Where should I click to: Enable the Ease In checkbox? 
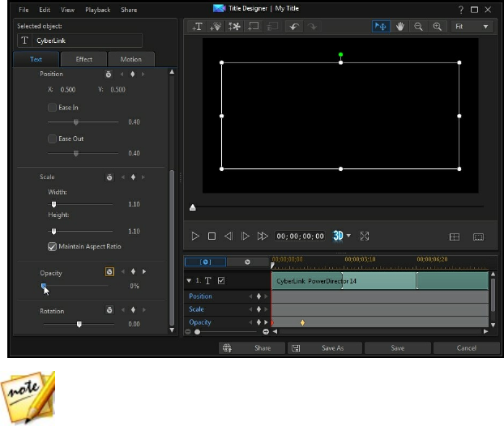pyautogui.click(x=53, y=107)
